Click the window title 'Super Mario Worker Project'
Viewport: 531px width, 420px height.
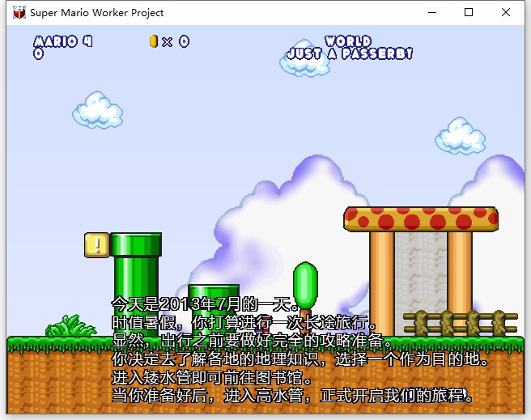pos(97,12)
